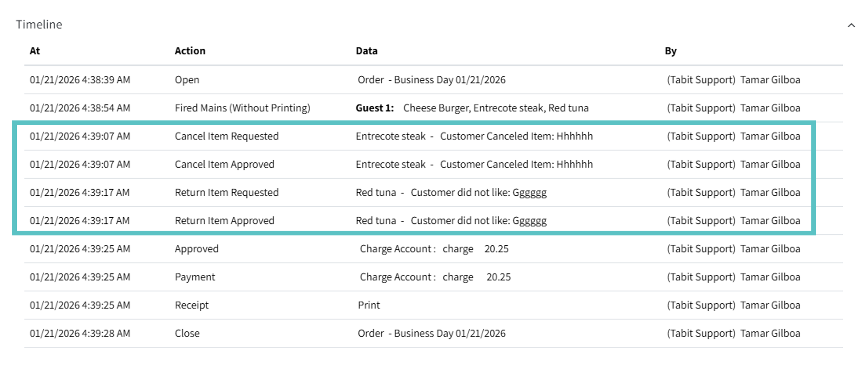
Task: Click the Action column header
Action: [x=190, y=51]
